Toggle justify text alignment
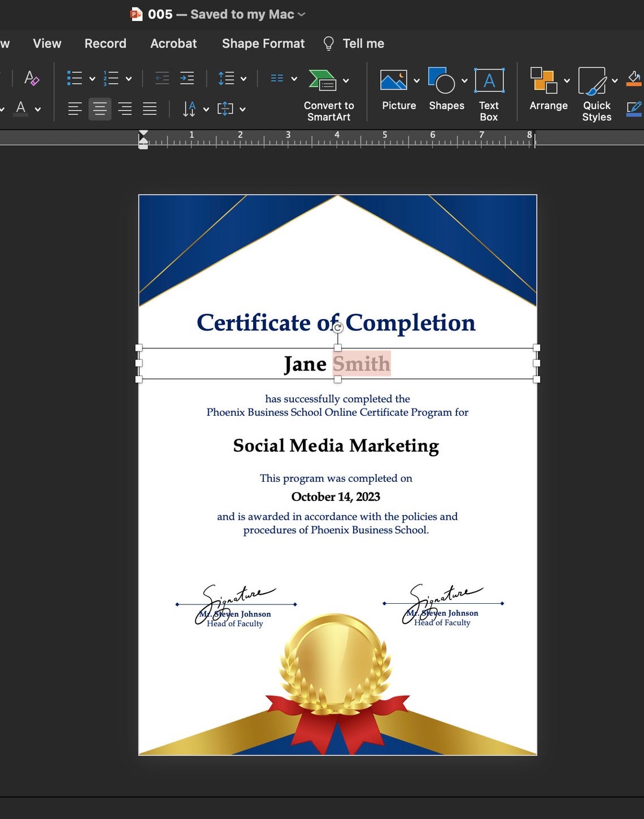 (149, 108)
